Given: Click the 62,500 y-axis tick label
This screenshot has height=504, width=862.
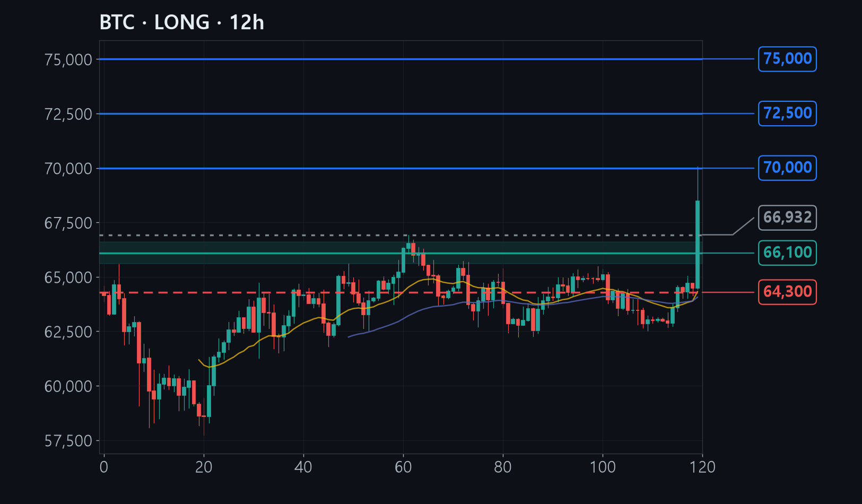Looking at the screenshot, I should coord(68,332).
